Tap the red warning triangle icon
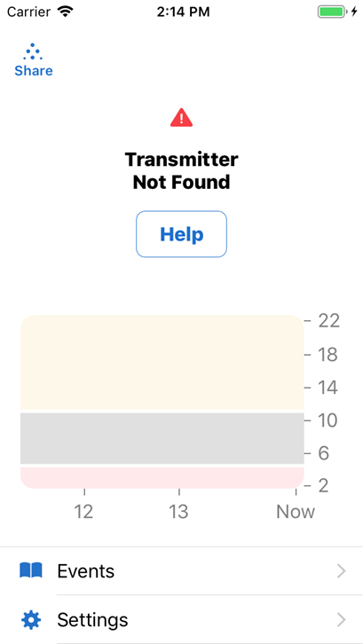 (181, 117)
